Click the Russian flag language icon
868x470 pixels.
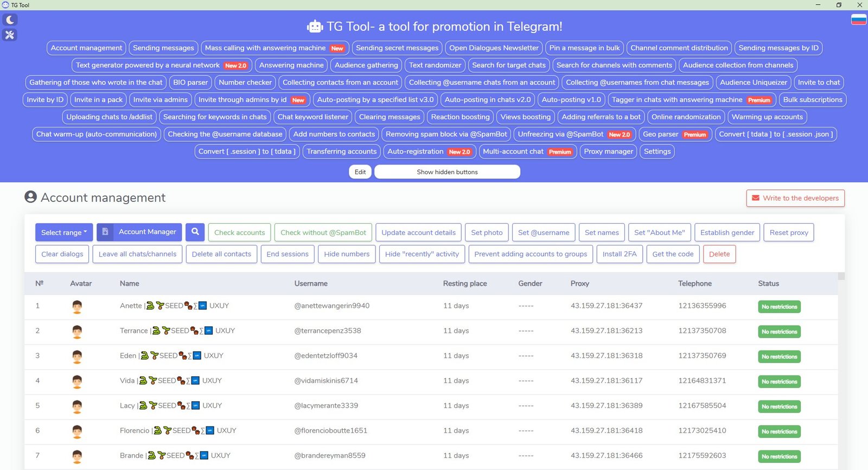858,20
